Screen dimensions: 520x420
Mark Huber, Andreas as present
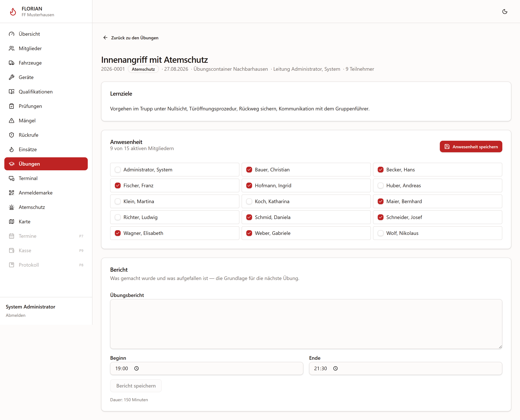coord(381,186)
